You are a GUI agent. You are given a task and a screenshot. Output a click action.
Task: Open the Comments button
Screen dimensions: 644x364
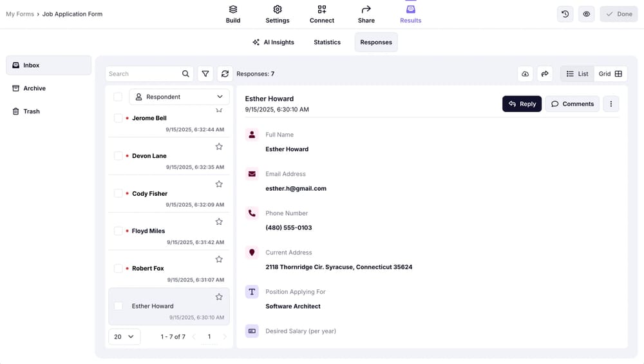(572, 104)
